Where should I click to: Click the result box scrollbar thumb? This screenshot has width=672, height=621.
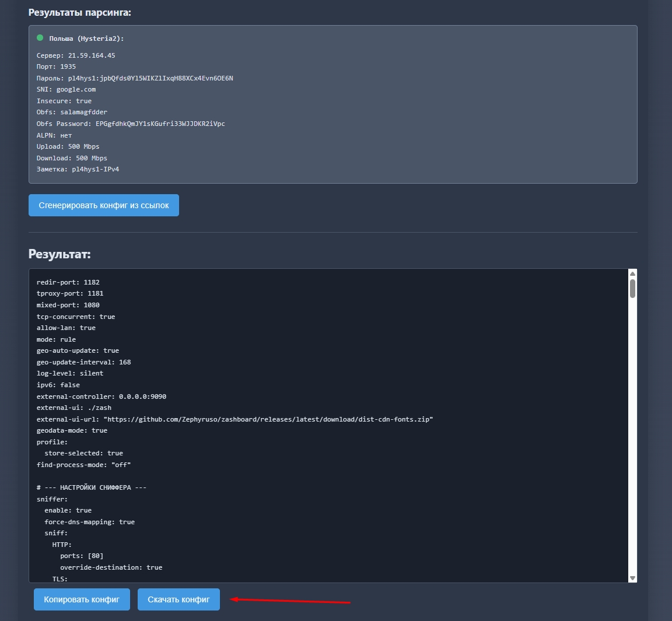coord(632,289)
